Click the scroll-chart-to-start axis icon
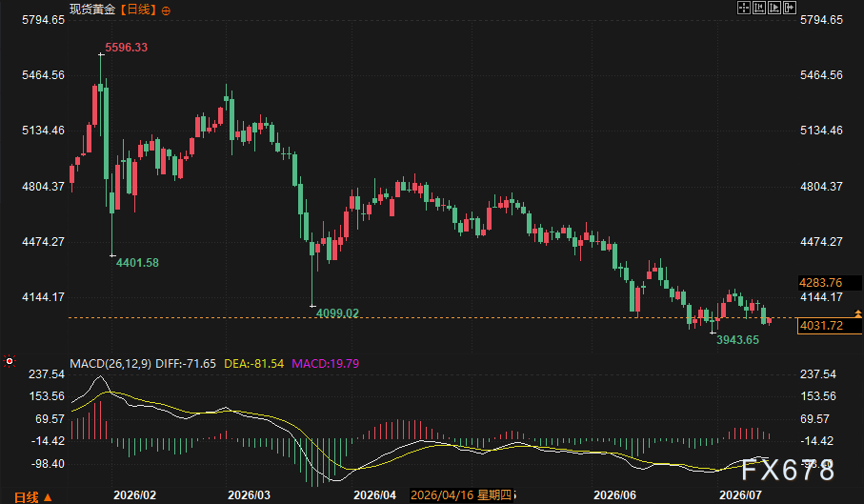The width and height of the screenshot is (864, 504). click(x=759, y=8)
